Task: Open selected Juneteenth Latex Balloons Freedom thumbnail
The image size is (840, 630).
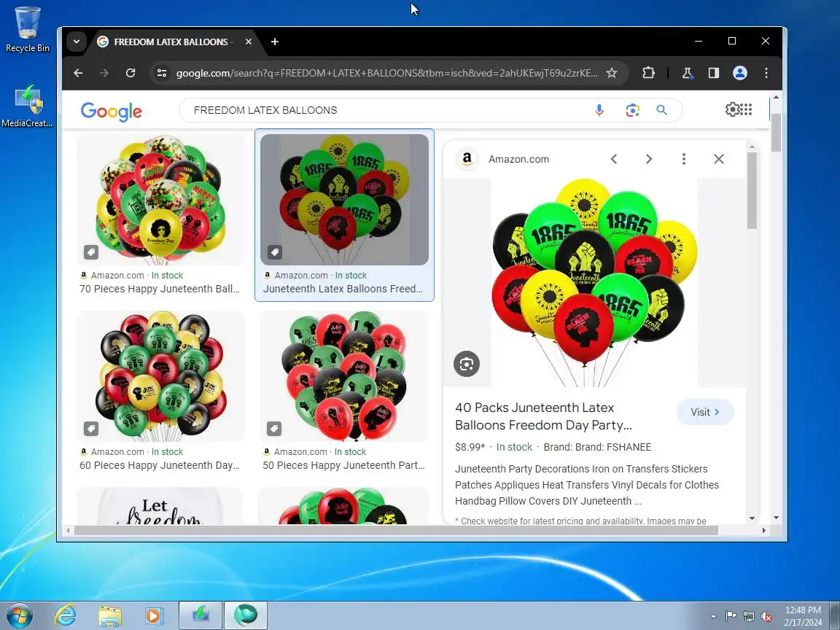Action: tap(344, 200)
